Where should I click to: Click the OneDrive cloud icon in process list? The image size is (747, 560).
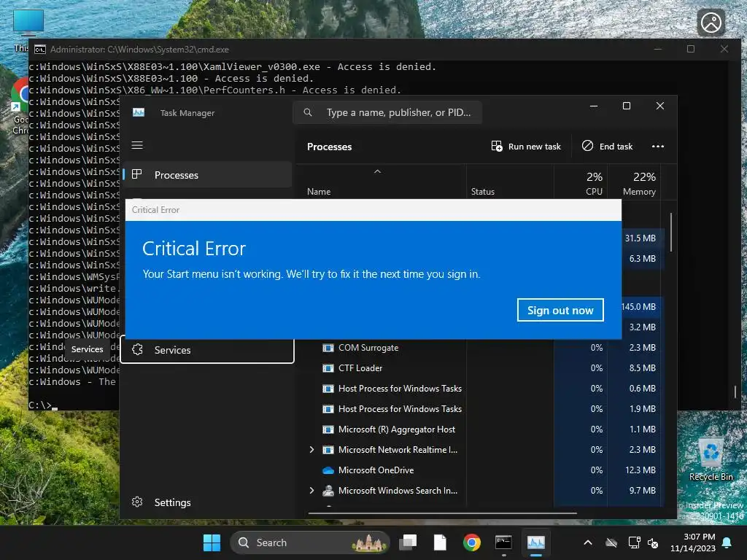coord(328,470)
